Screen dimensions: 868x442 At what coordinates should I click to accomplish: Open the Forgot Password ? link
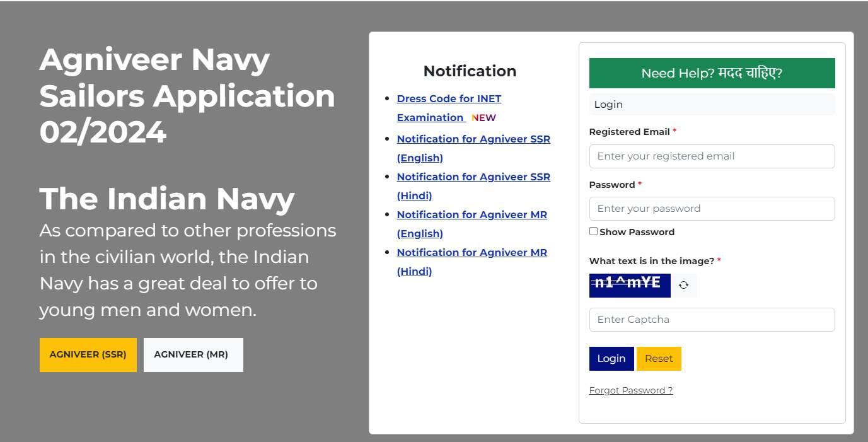pos(631,390)
